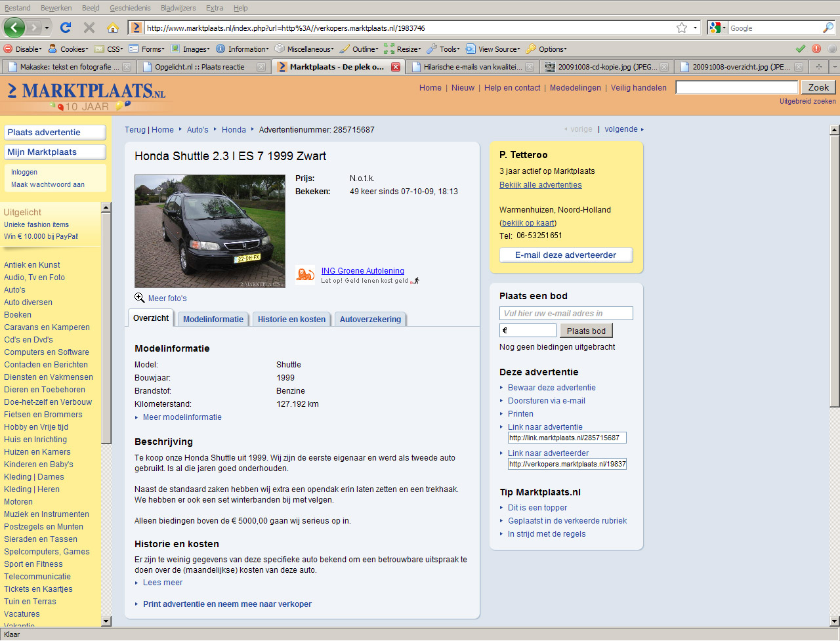Expand the Lees meer link
Image resolution: width=840 pixels, height=641 pixels.
click(163, 583)
